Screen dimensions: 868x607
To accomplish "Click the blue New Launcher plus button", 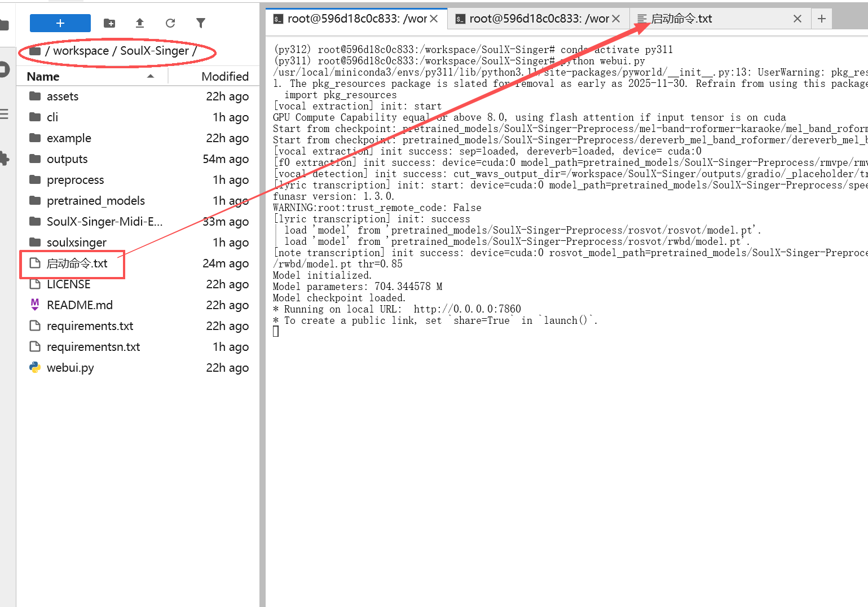I will [x=60, y=23].
